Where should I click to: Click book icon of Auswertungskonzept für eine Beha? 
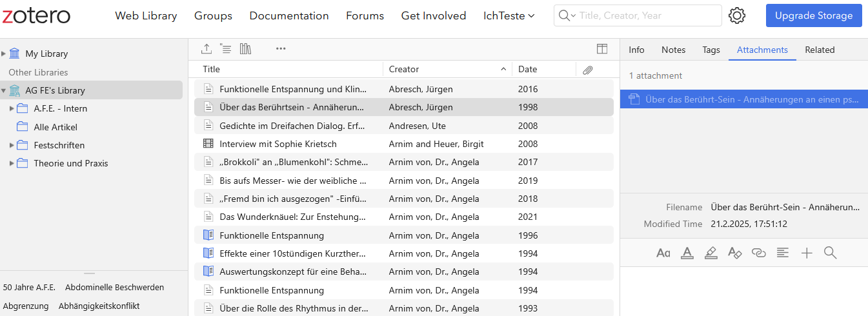tap(208, 272)
